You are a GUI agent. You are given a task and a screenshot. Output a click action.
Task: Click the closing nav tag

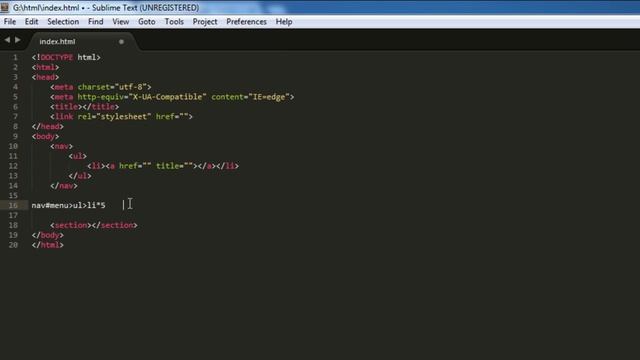pyautogui.click(x=64, y=186)
